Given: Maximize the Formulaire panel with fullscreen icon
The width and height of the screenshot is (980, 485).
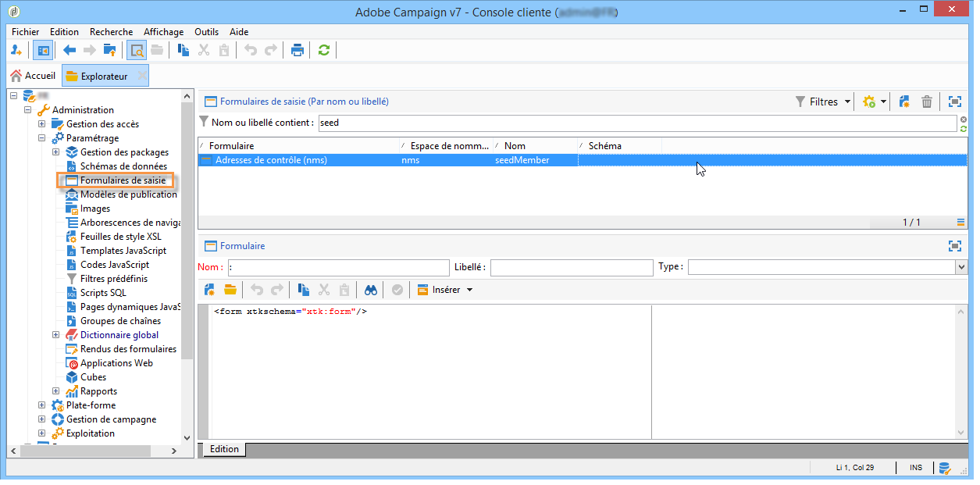Looking at the screenshot, I should (954, 246).
